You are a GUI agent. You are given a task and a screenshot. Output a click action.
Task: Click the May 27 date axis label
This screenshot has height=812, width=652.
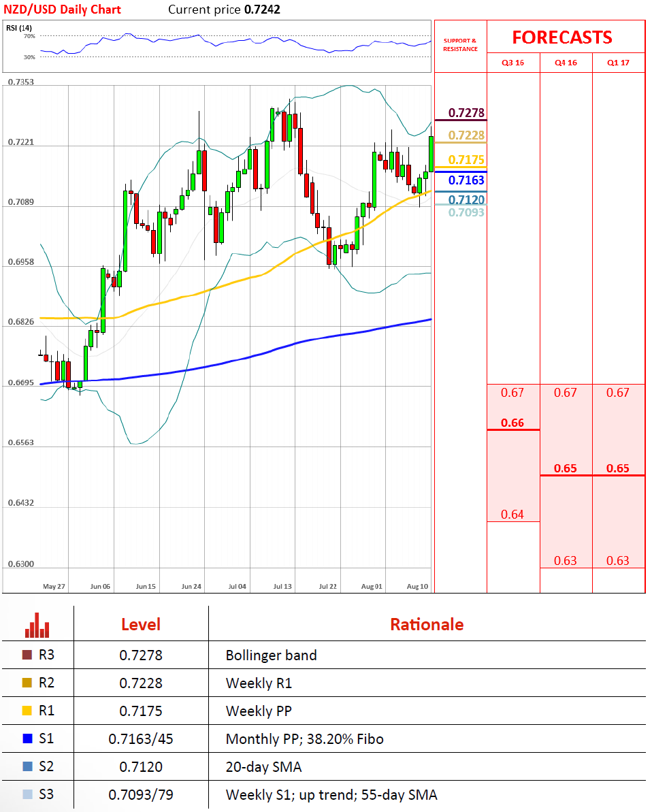click(x=54, y=586)
